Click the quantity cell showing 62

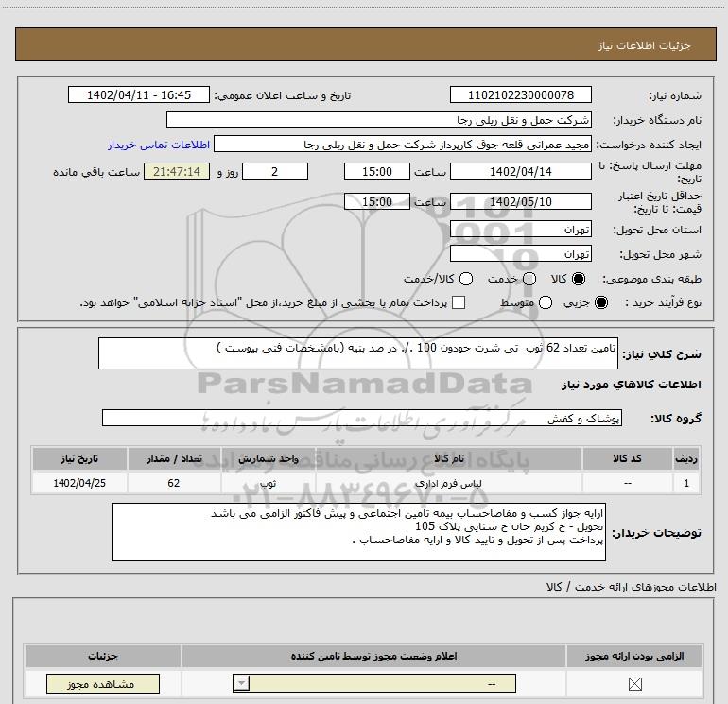(x=174, y=483)
